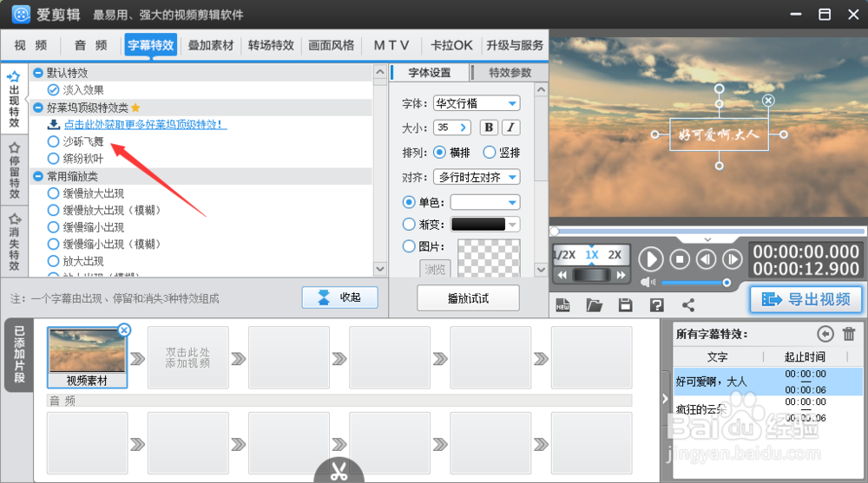The width and height of the screenshot is (868, 483).
Task: Open the 大小 font size spinner arrow
Action: (464, 127)
